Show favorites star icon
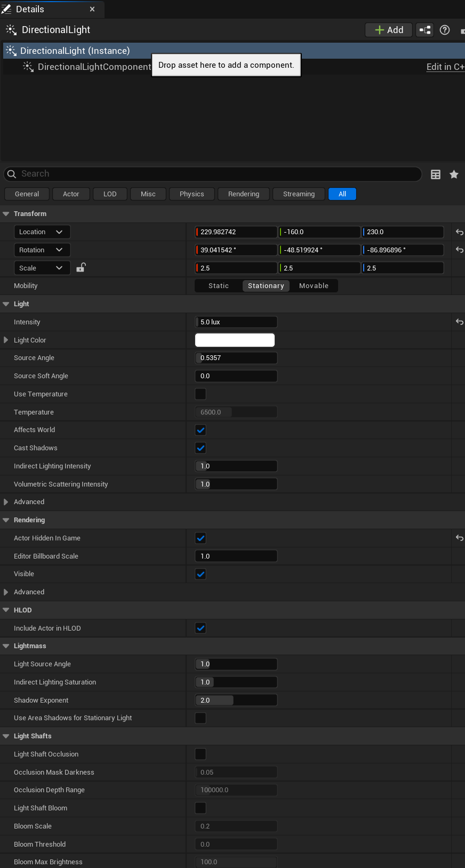This screenshot has width=465, height=868. pyautogui.click(x=454, y=174)
